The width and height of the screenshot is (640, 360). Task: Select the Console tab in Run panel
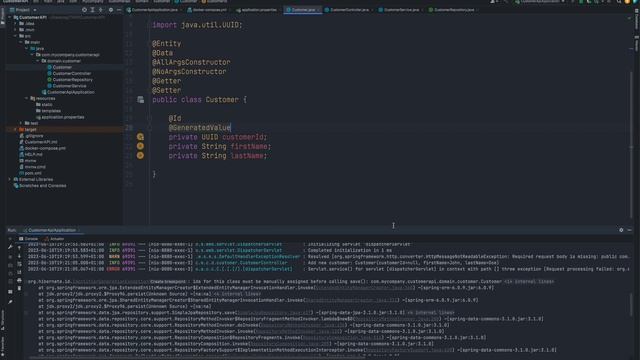tap(29, 239)
